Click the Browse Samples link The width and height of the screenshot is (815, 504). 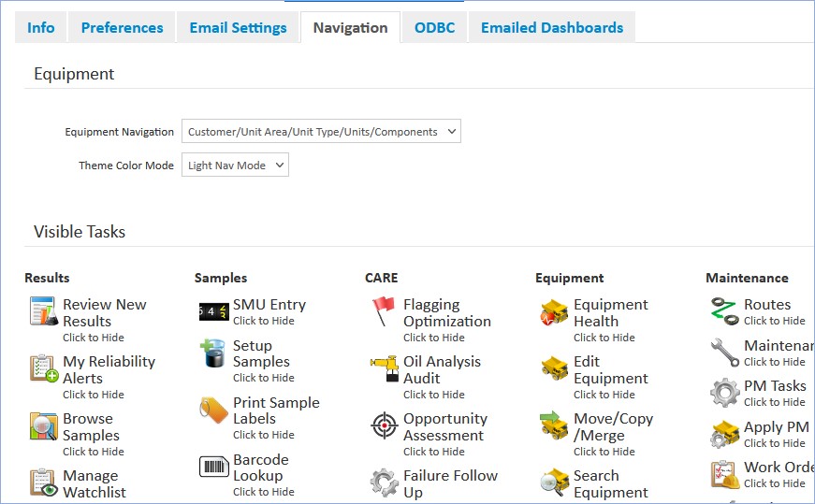pyautogui.click(x=91, y=426)
